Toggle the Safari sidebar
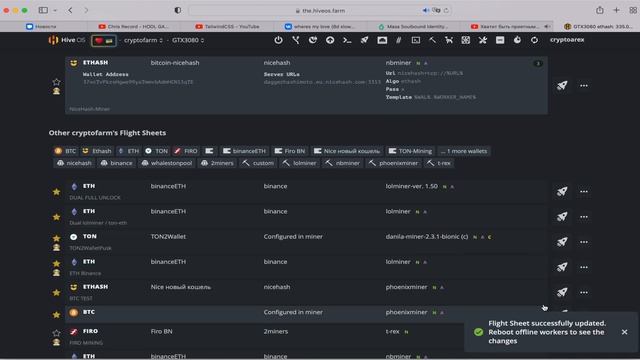Screen dimensions: 640x360 43,10
